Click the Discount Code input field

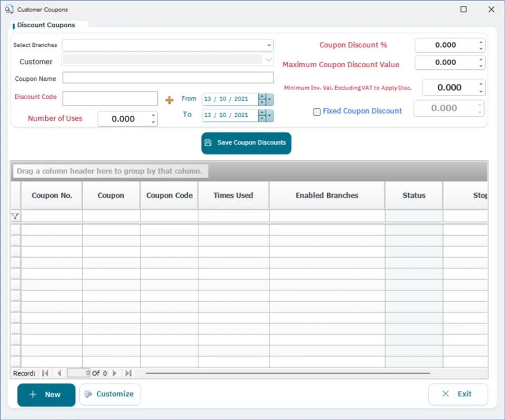(x=110, y=98)
